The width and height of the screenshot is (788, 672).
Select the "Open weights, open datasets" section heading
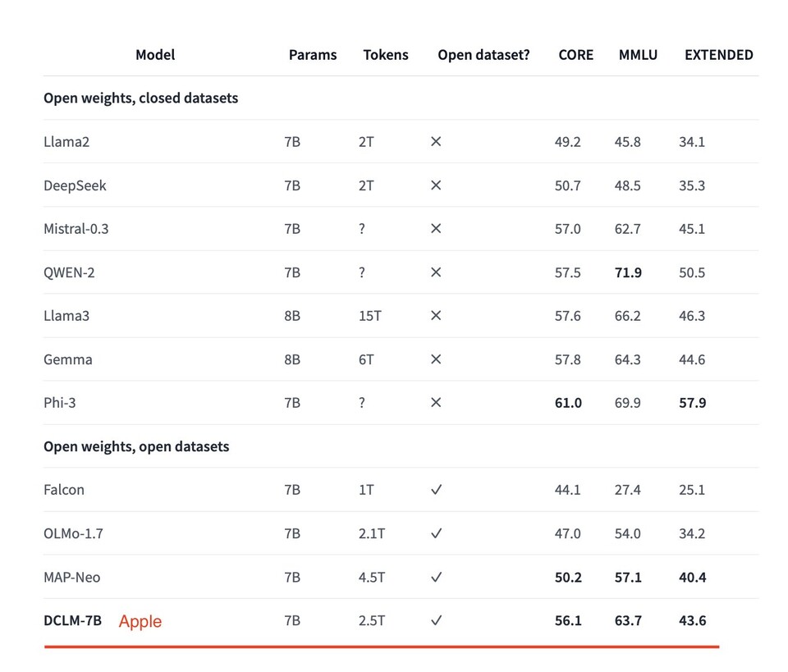point(136,447)
